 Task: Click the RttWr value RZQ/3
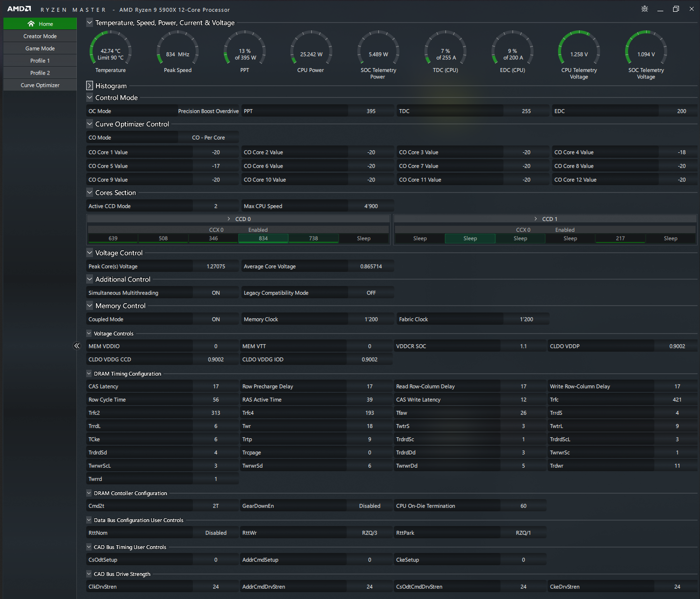(370, 533)
